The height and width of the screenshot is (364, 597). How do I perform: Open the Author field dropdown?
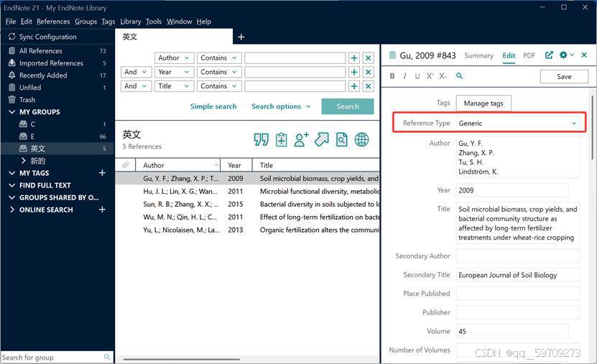pyautogui.click(x=175, y=58)
